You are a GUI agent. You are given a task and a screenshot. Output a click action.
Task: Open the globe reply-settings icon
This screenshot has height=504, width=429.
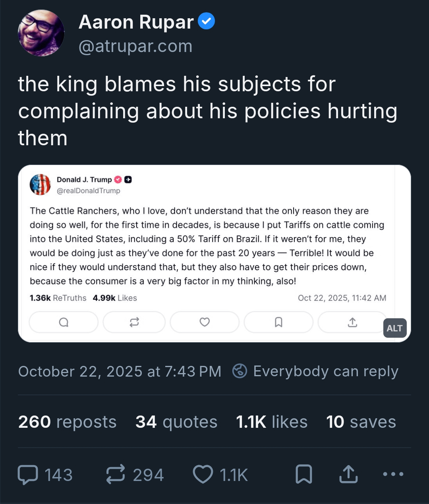tap(240, 371)
